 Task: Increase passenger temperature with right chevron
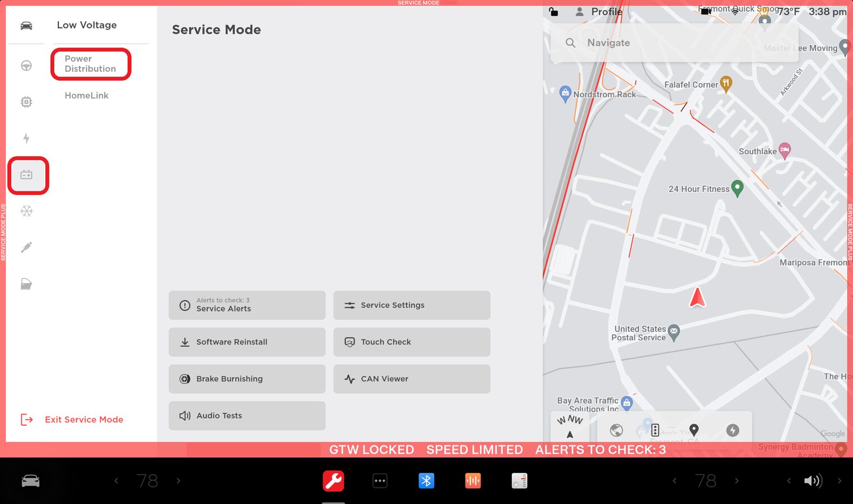(x=737, y=480)
